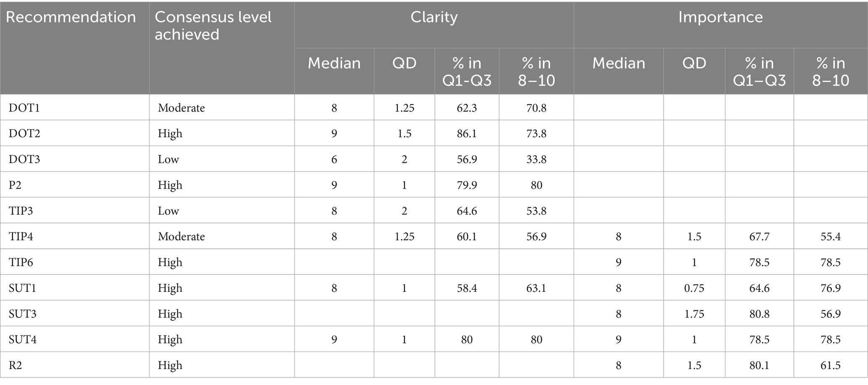Select the Importance group header
This screenshot has width=868, height=385.
[x=720, y=18]
